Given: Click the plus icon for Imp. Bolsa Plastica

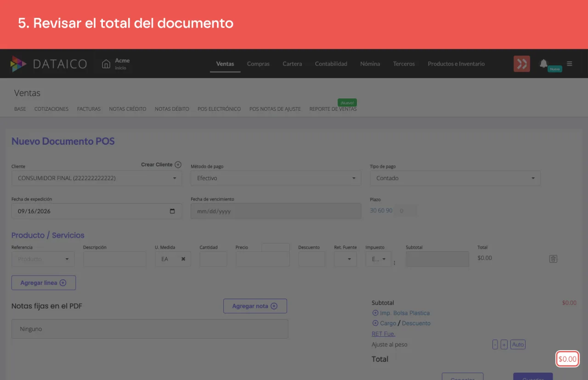Looking at the screenshot, I should coord(375,313).
